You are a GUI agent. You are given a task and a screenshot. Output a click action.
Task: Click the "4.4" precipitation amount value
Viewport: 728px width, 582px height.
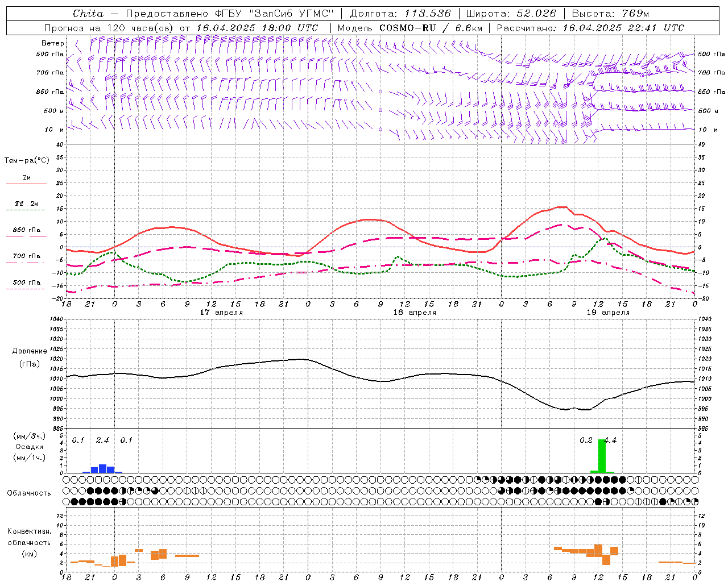point(610,440)
